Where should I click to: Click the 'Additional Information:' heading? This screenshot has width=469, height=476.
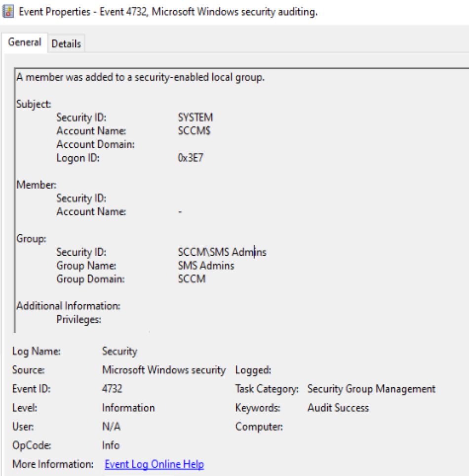pyautogui.click(x=68, y=306)
